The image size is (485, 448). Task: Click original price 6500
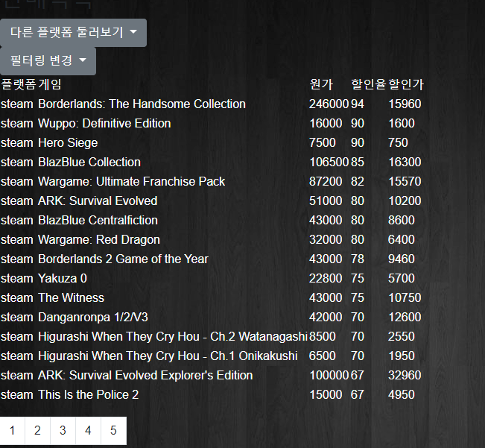click(323, 356)
